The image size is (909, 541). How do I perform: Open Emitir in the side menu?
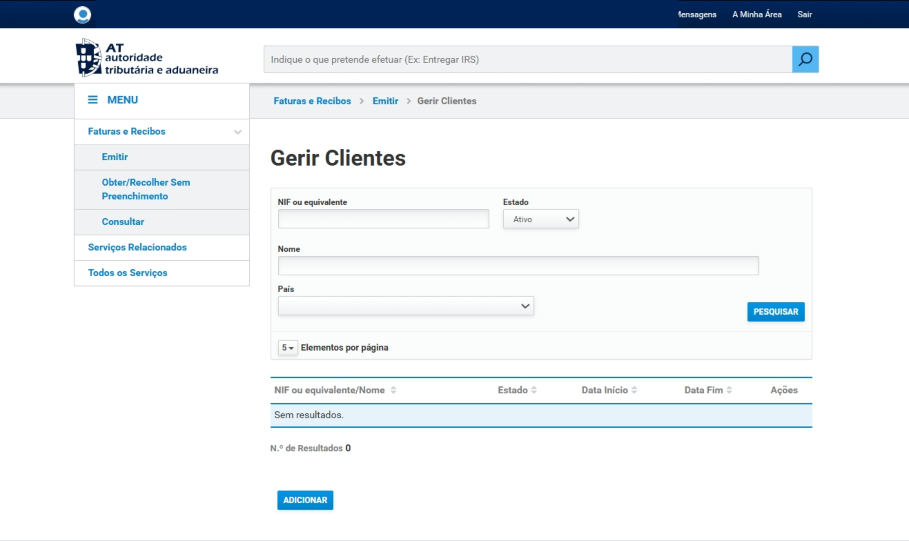point(115,157)
